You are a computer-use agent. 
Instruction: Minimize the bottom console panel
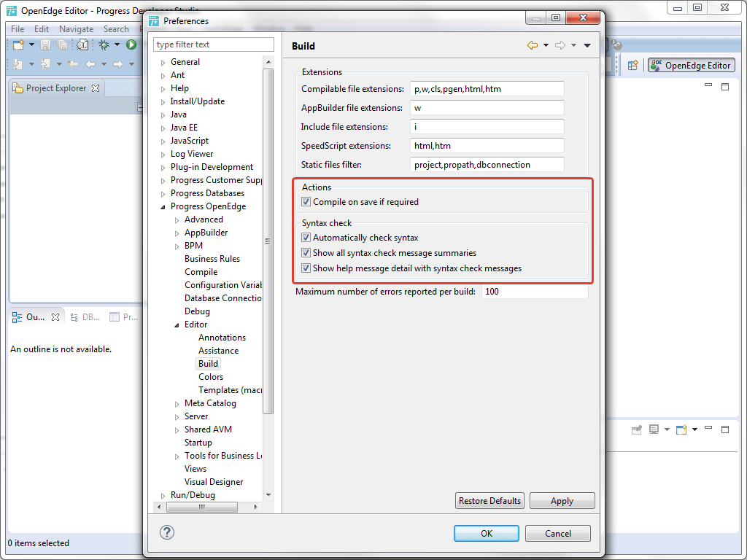coord(708,428)
